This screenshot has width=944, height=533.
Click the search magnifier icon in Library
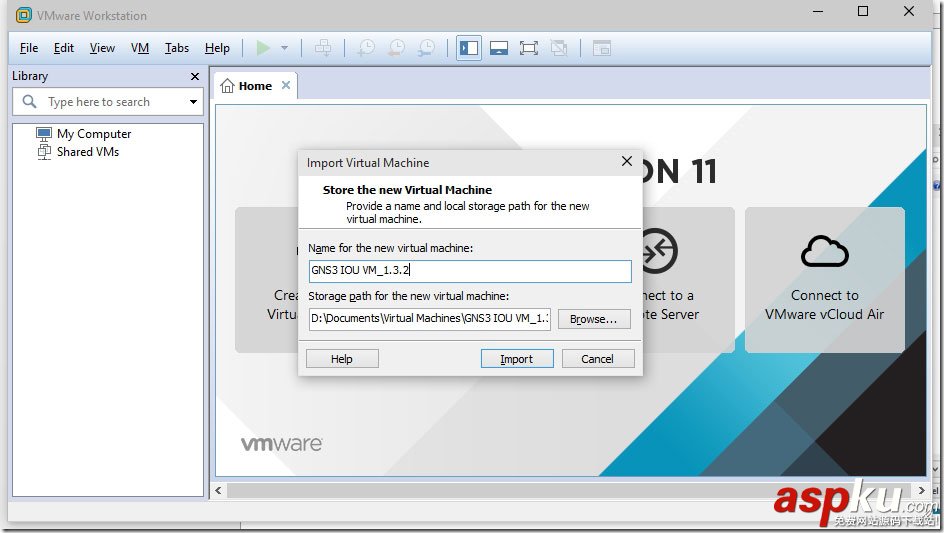29,101
